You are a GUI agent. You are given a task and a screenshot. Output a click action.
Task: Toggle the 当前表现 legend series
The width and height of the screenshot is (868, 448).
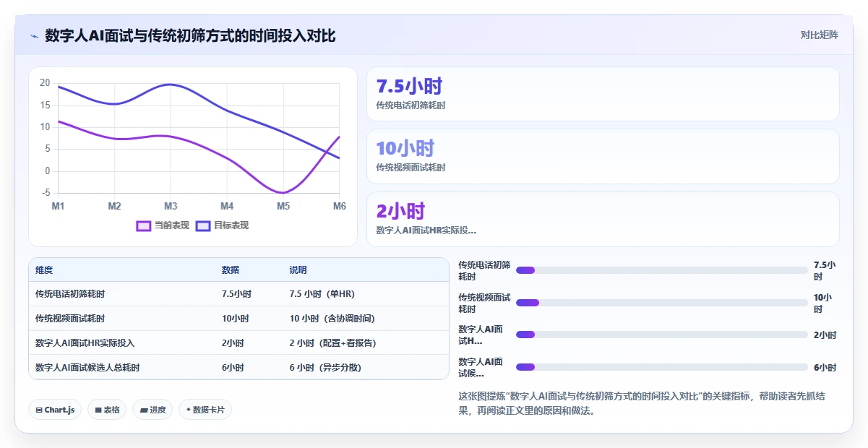tap(163, 225)
